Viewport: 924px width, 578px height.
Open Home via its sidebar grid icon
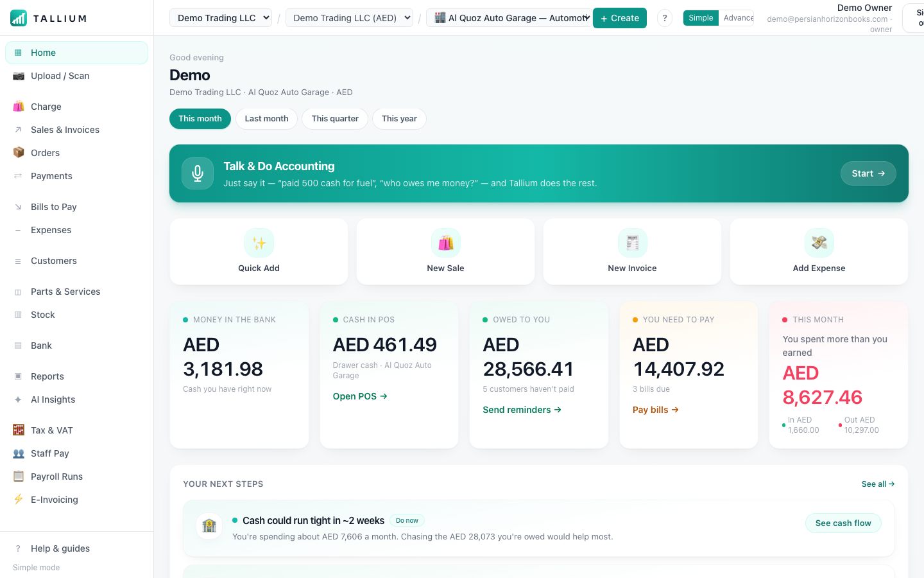18,53
